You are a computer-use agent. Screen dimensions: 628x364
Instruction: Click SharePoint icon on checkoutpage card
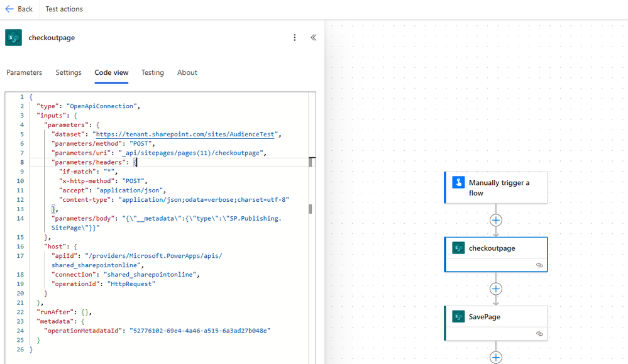coord(458,248)
